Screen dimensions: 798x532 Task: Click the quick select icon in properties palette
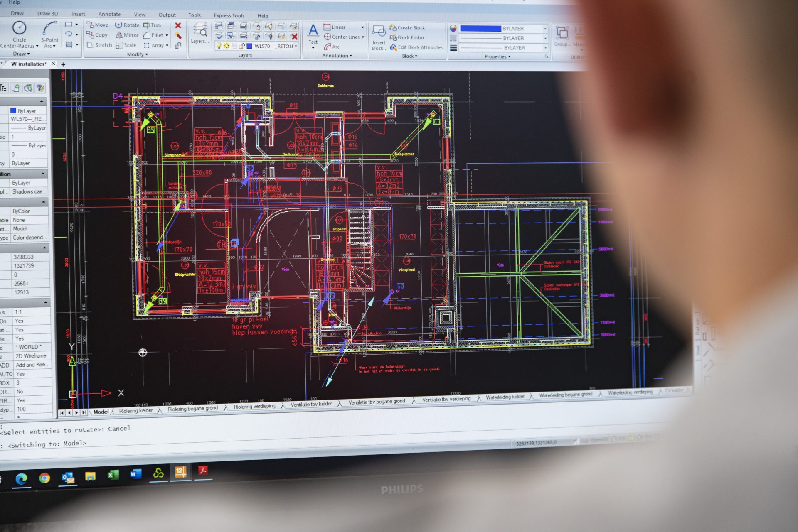coord(40,88)
